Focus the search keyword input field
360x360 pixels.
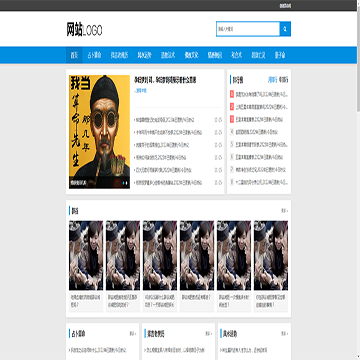tap(248, 29)
